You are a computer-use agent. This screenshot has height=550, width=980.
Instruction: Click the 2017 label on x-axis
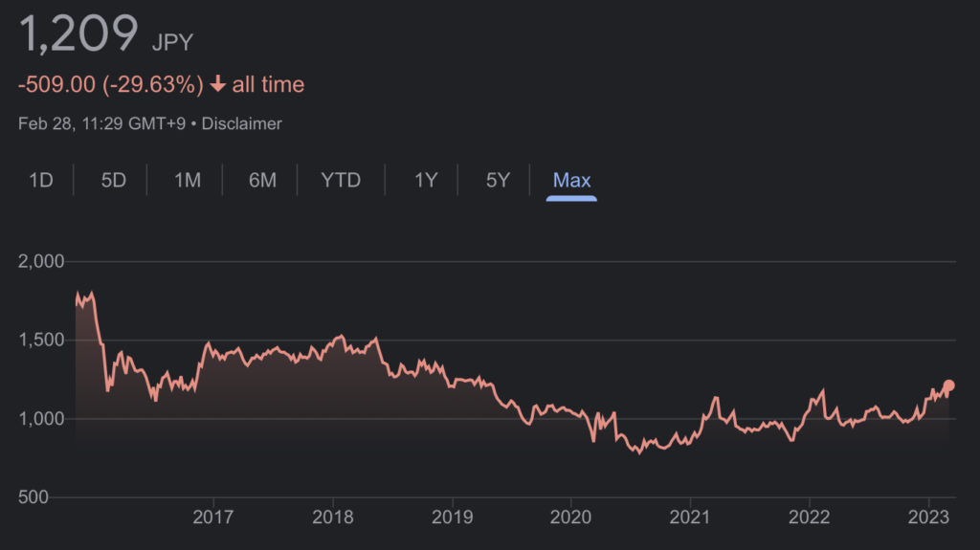[212, 517]
